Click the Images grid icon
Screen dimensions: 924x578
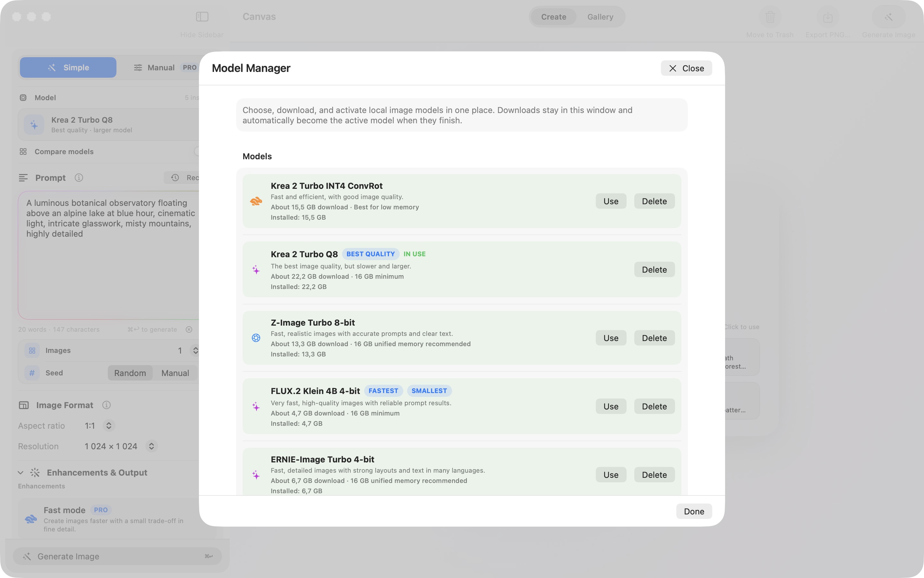(x=32, y=351)
